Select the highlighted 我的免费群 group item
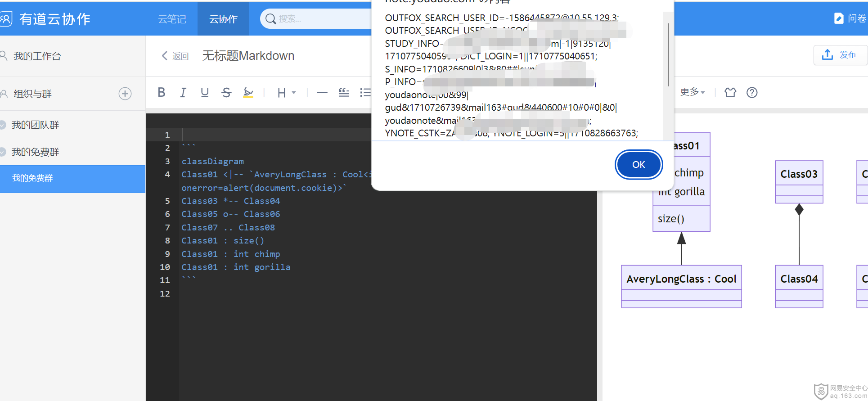The image size is (868, 401). 72,179
